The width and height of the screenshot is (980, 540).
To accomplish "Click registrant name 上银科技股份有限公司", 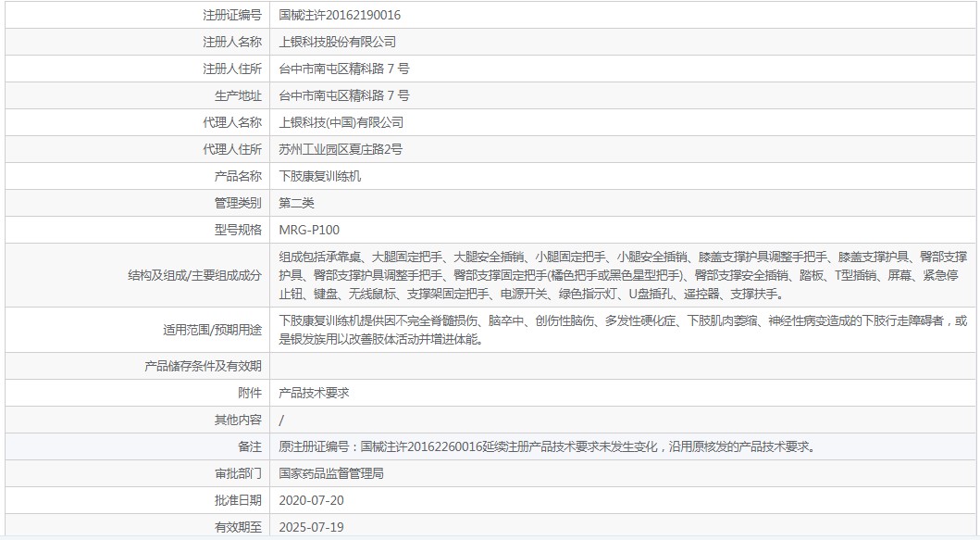I will (x=338, y=42).
